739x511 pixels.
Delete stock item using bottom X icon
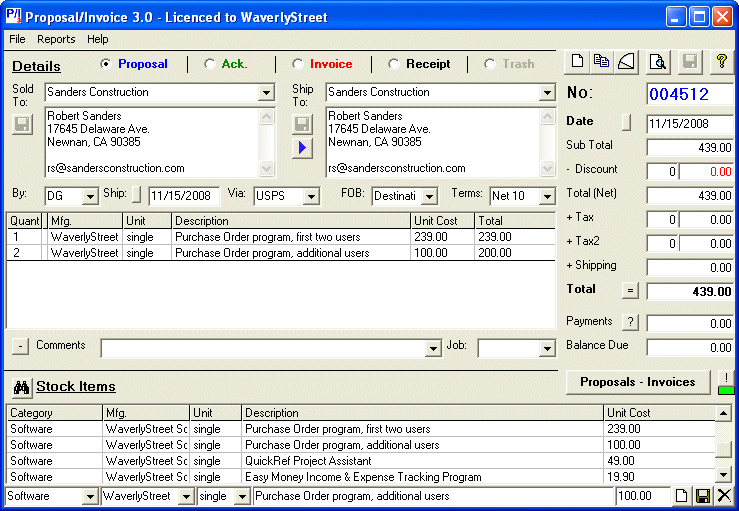pos(724,496)
